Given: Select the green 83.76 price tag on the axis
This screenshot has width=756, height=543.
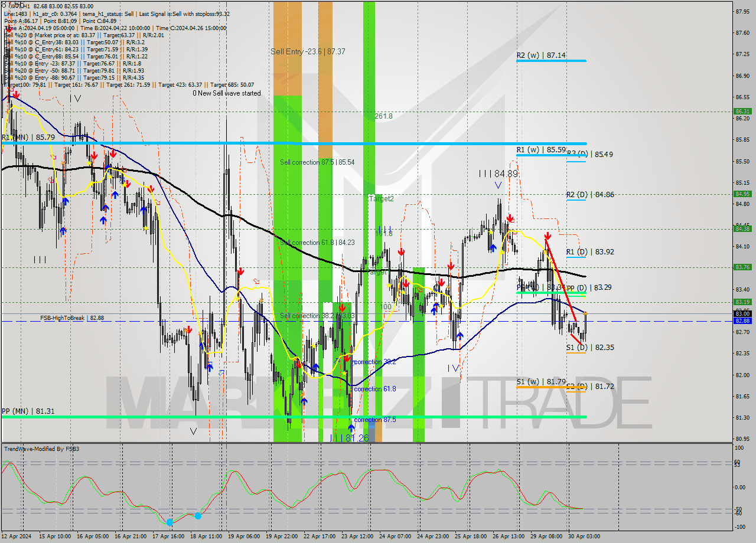Looking at the screenshot, I should click(x=743, y=267).
